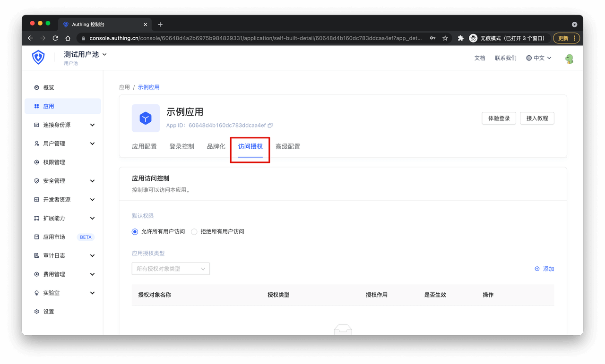
Task: Click 添加 to add authorization rule
Action: [544, 269]
